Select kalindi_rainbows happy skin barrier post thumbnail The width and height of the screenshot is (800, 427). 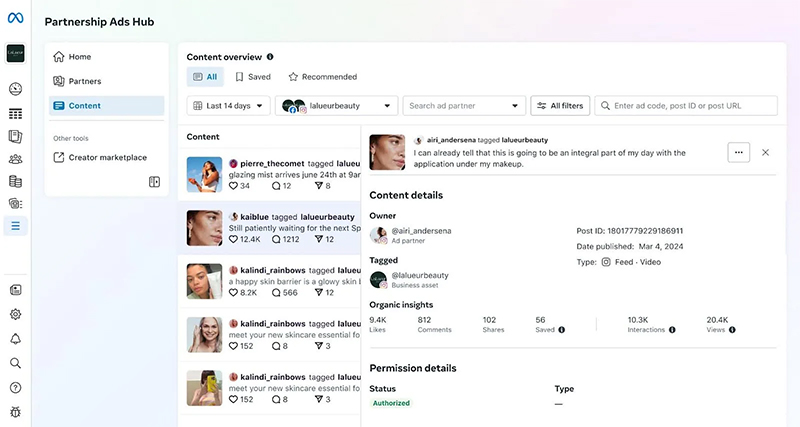204,281
